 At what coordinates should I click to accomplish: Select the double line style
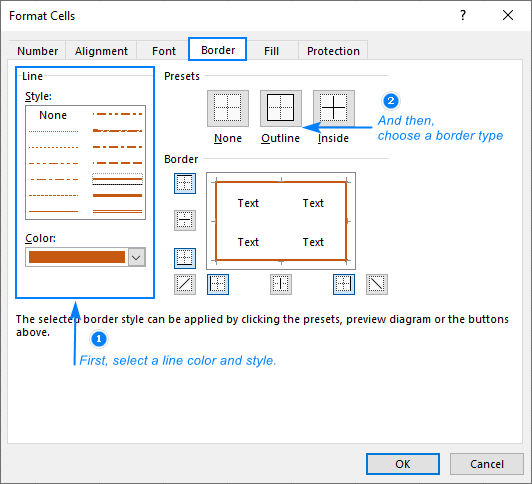pos(117,211)
